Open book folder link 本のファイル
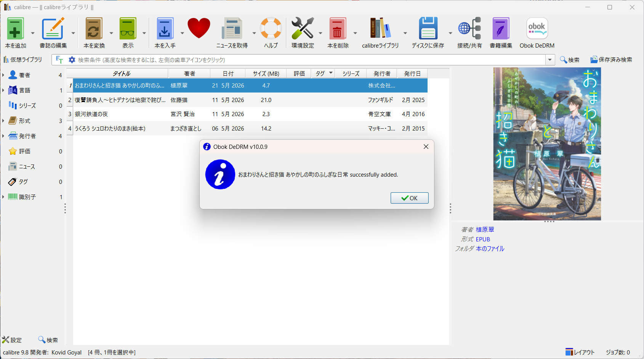The width and height of the screenshot is (644, 359). tap(490, 249)
